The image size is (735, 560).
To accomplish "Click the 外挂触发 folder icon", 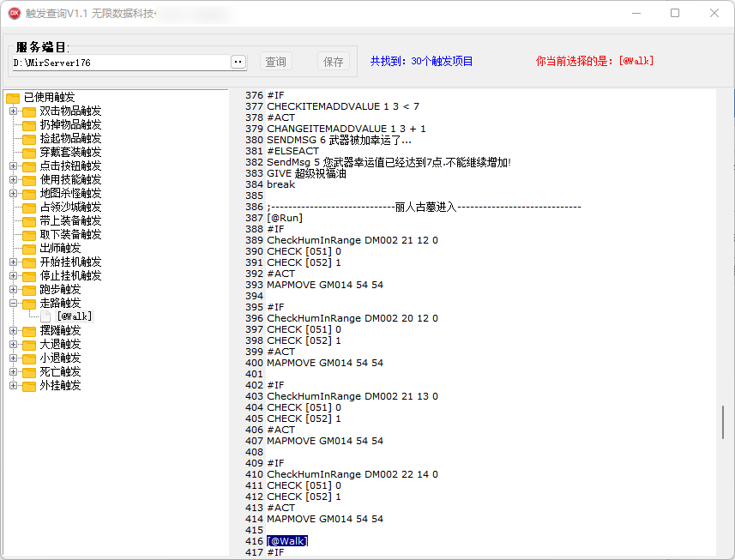I will [29, 386].
